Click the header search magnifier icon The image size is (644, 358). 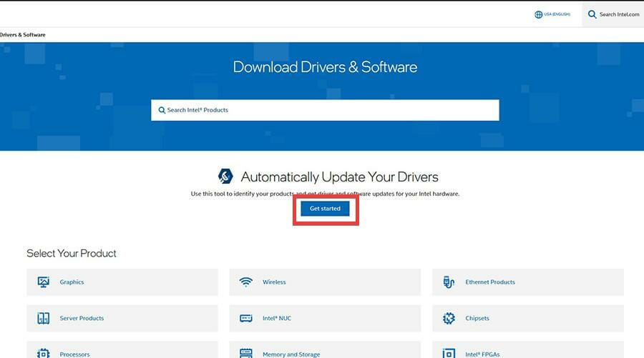pyautogui.click(x=592, y=14)
